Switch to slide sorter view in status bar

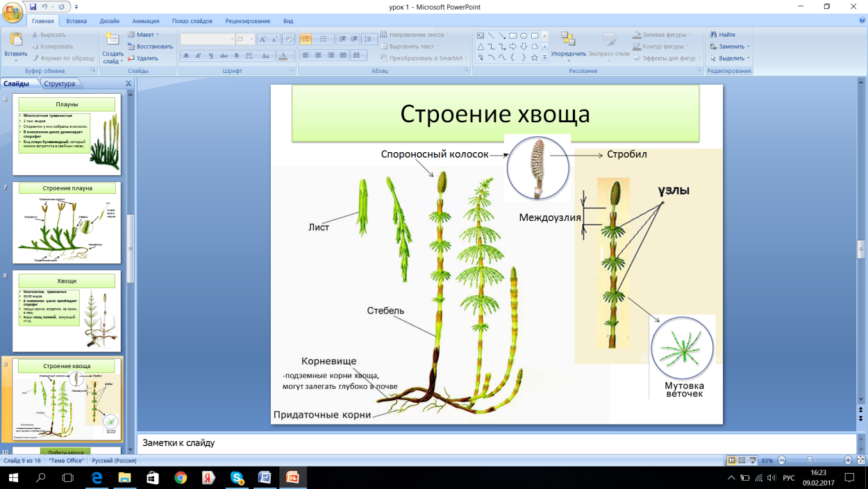pyautogui.click(x=742, y=461)
